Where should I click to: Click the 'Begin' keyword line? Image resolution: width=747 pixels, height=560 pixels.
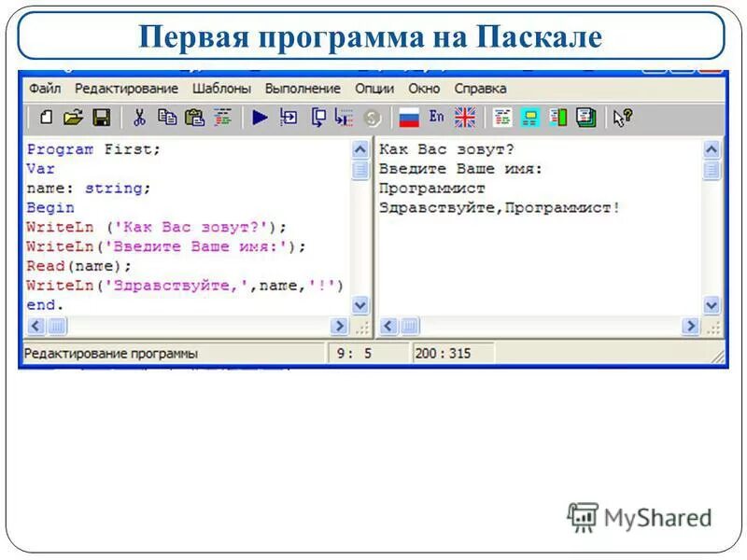50,207
